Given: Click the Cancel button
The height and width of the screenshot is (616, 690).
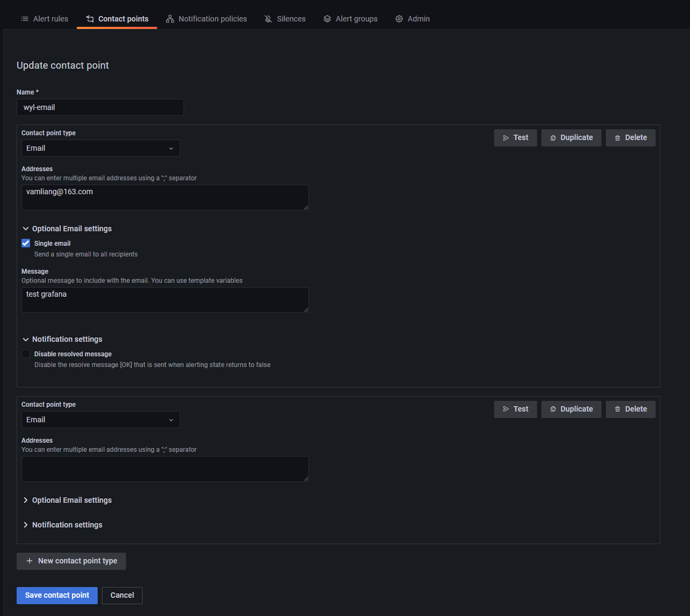Looking at the screenshot, I should pyautogui.click(x=122, y=596).
